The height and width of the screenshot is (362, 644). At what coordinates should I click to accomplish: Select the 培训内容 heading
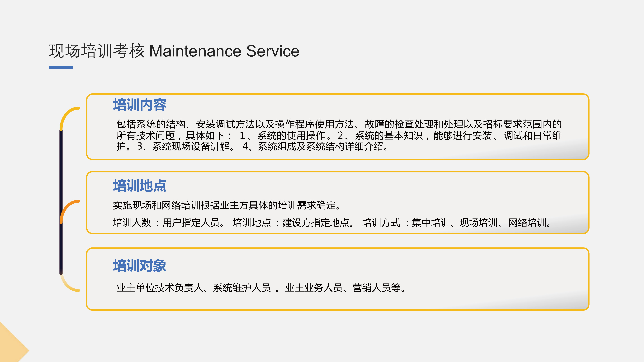pos(139,105)
